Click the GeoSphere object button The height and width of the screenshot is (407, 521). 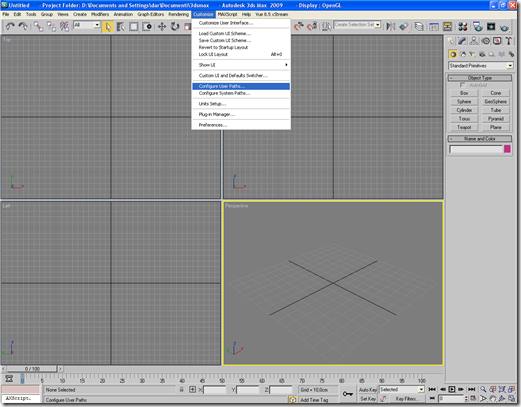tap(496, 101)
